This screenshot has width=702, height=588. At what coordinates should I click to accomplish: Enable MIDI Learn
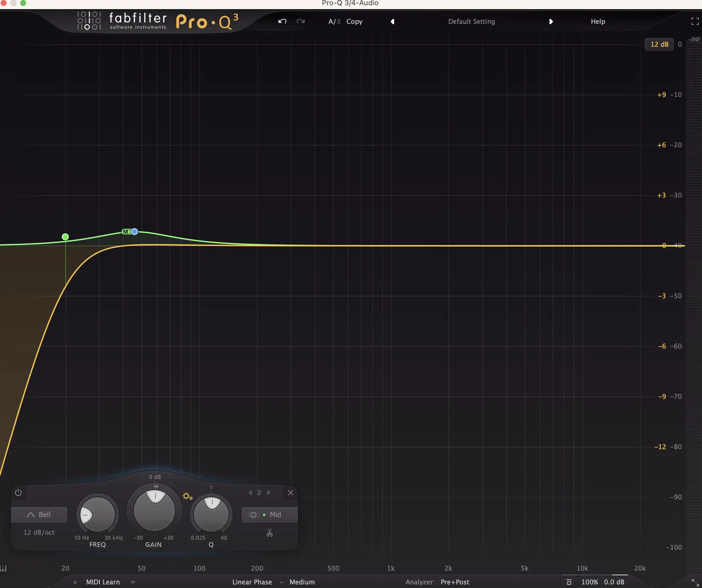point(103,582)
